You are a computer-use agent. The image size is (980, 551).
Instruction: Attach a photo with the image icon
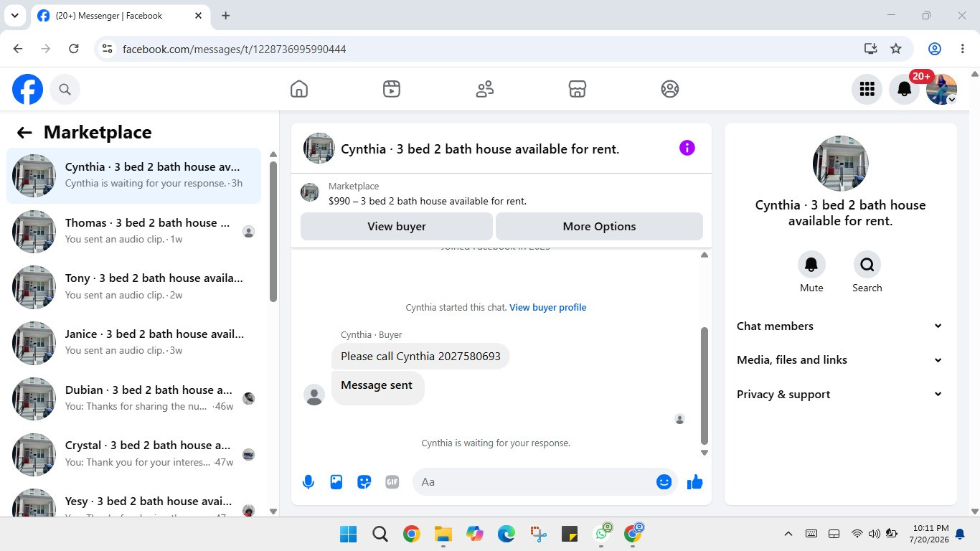coord(336,482)
